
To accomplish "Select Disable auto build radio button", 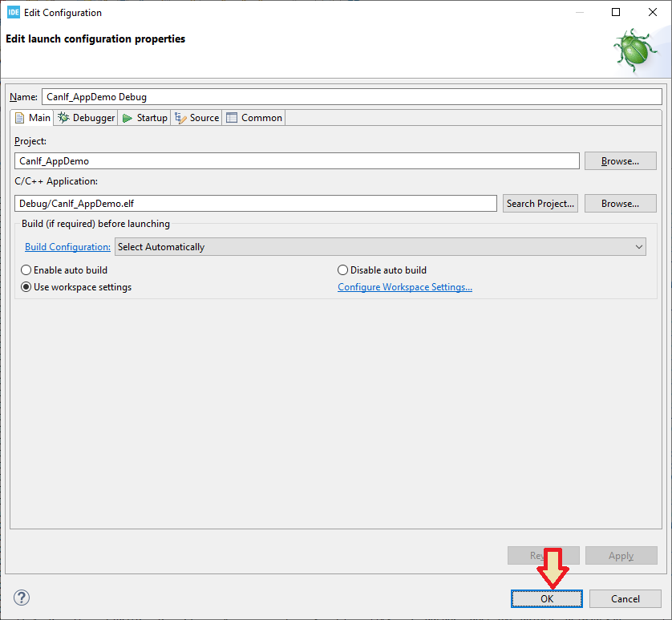I will click(383, 270).
